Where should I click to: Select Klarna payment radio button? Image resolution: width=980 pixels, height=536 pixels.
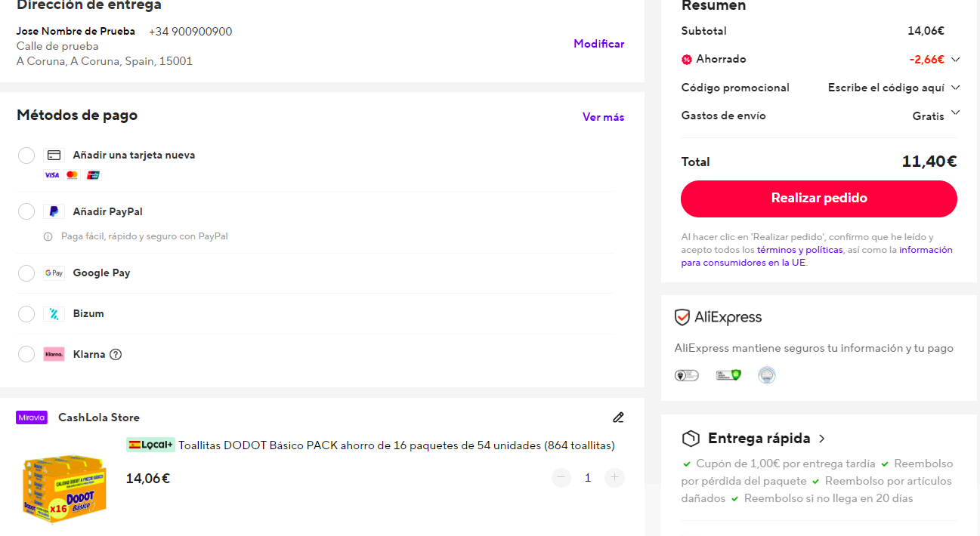(x=26, y=354)
